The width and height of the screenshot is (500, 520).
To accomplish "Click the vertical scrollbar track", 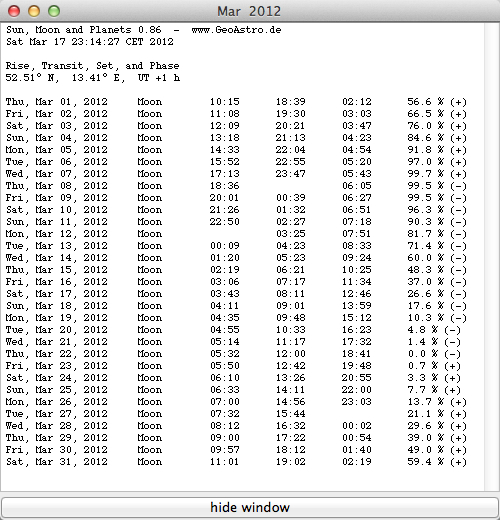I will click(491, 257).
